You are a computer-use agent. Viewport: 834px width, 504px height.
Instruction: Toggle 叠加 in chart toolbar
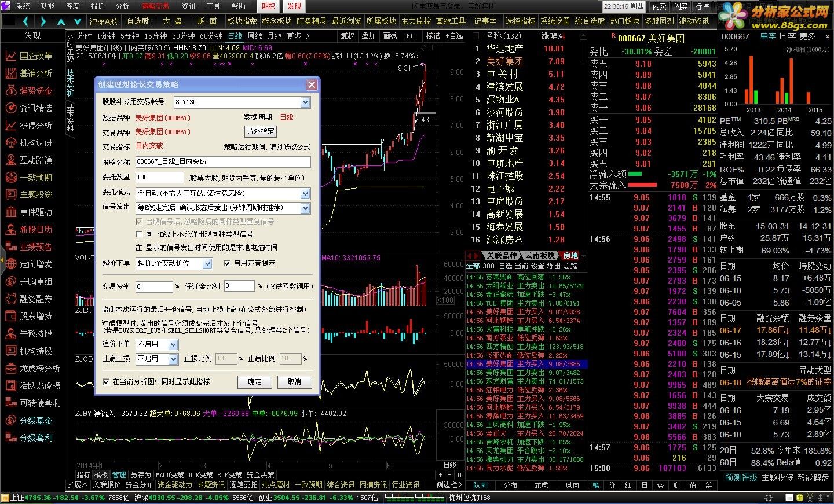pyautogui.click(x=369, y=36)
